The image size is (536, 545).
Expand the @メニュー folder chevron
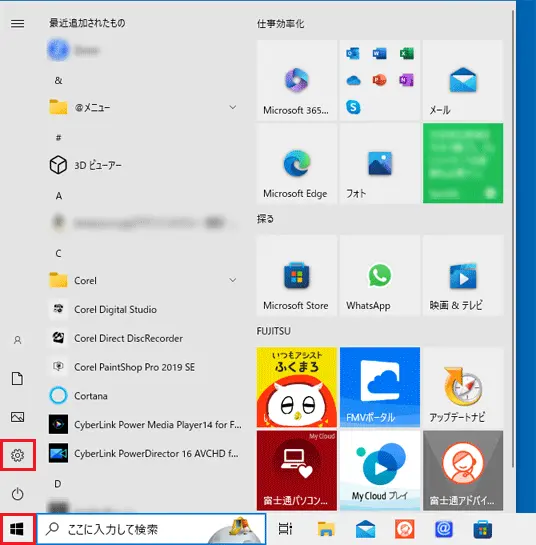[233, 107]
